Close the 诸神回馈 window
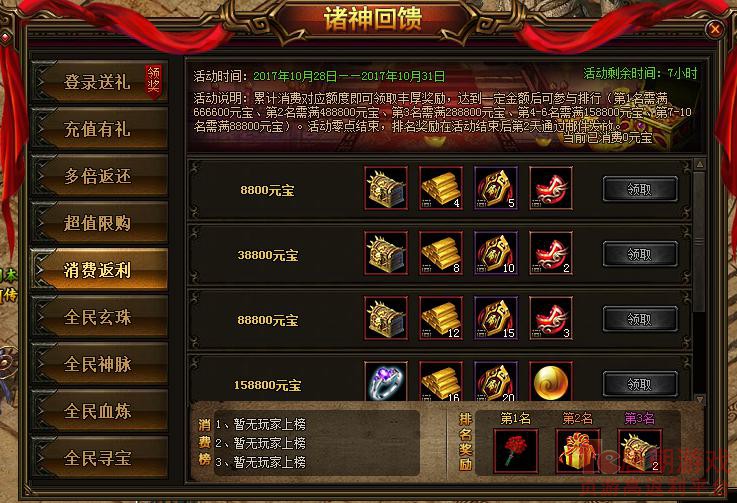The image size is (737, 503). [715, 30]
